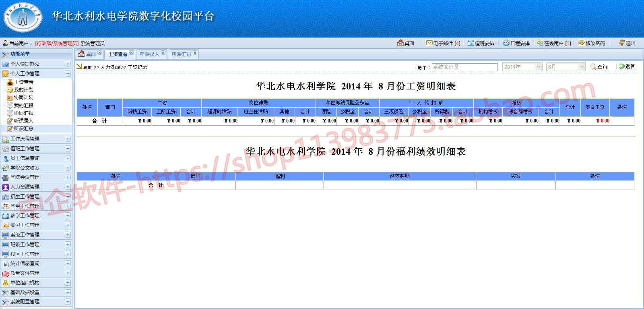Click the 学院会议管理 menu icon
This screenshot has width=644, height=309.
6,177
